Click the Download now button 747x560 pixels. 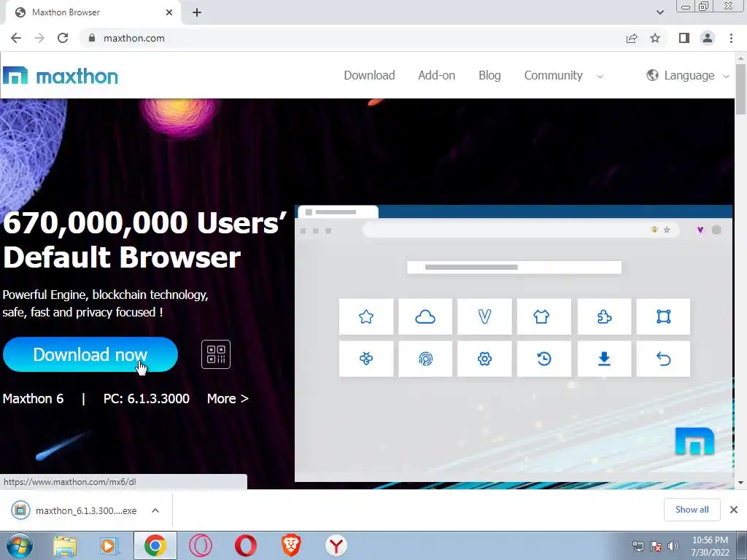pyautogui.click(x=90, y=354)
